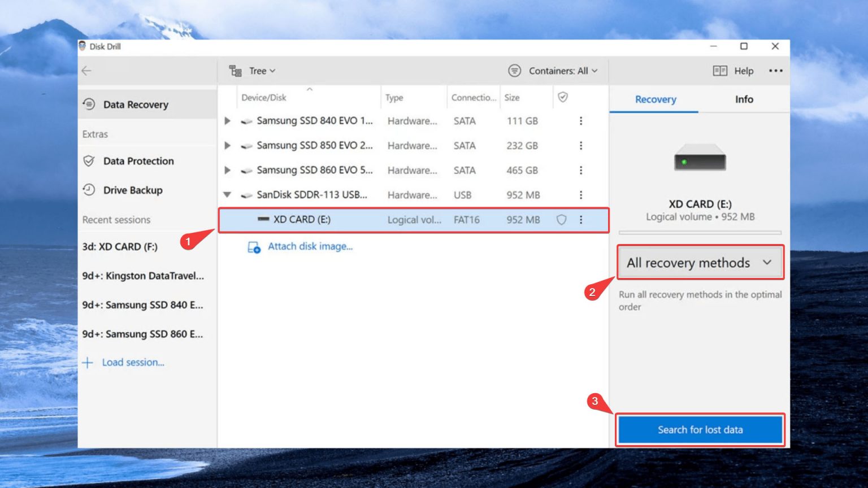868x488 pixels.
Task: Open options menu for Samsung SSD 860 EVO
Action: pos(580,170)
